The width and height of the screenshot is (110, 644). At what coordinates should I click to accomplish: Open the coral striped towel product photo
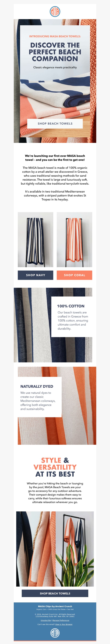(75, 239)
